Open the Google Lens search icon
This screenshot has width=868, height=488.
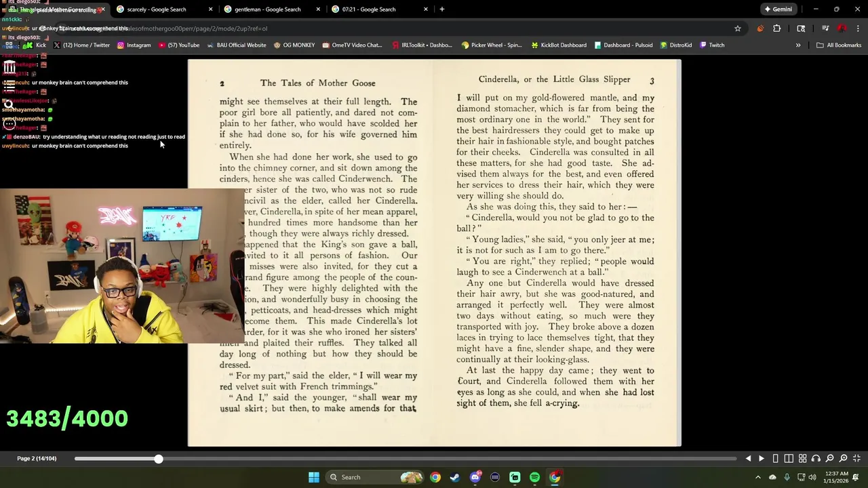coord(801,28)
